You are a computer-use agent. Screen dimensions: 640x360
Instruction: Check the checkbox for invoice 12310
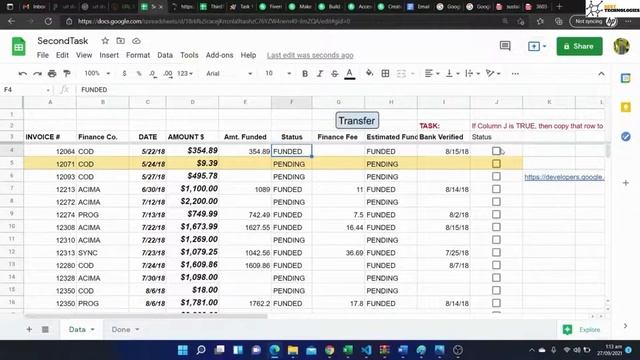point(496,240)
